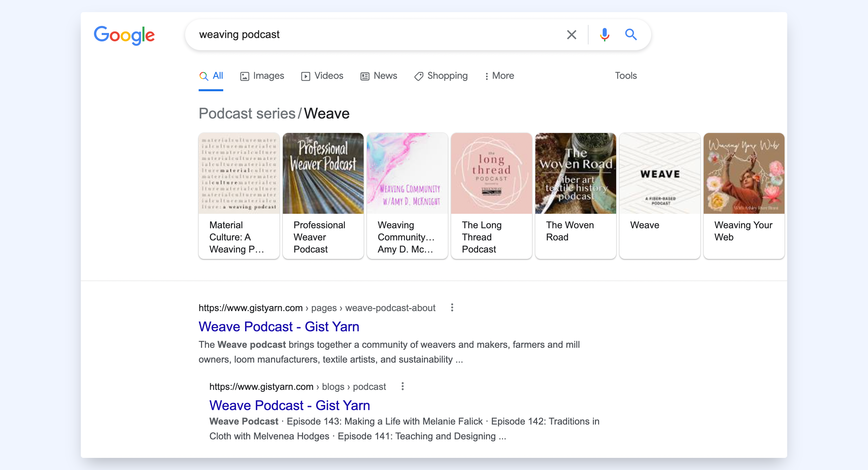The image size is (868, 470).
Task: Switch to the News tab
Action: (x=379, y=76)
